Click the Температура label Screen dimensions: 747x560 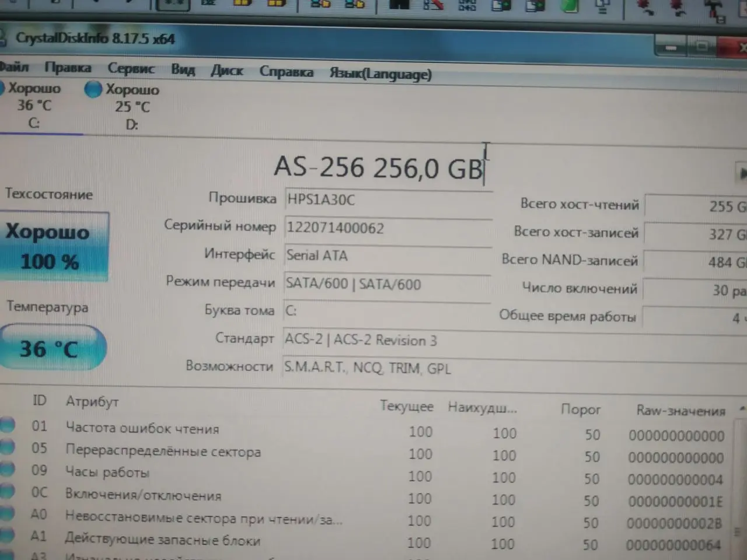click(47, 307)
